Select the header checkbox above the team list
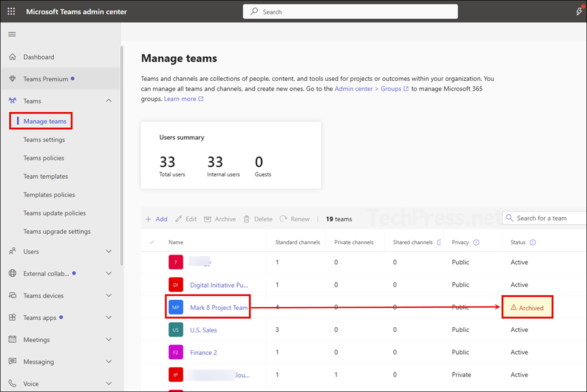 tap(152, 241)
